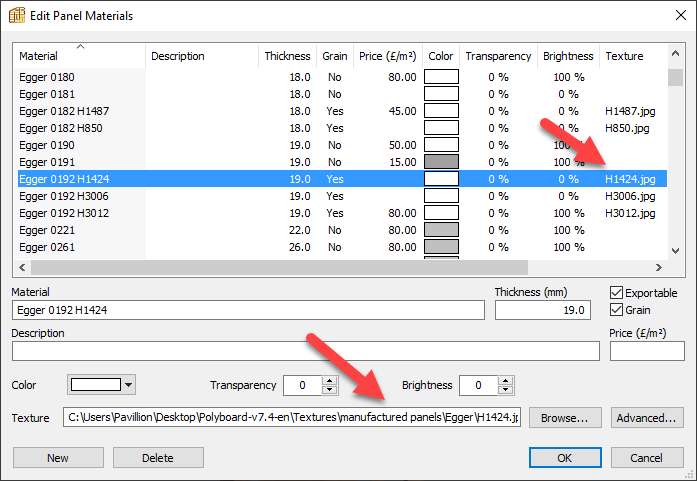Click the list scroll up arrow
This screenshot has width=697, height=481.
tap(675, 53)
